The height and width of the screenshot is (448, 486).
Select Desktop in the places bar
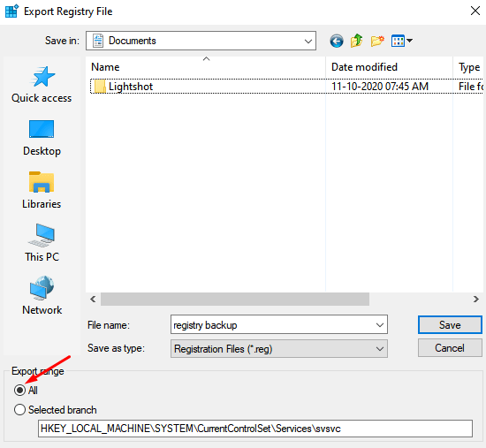pyautogui.click(x=42, y=138)
